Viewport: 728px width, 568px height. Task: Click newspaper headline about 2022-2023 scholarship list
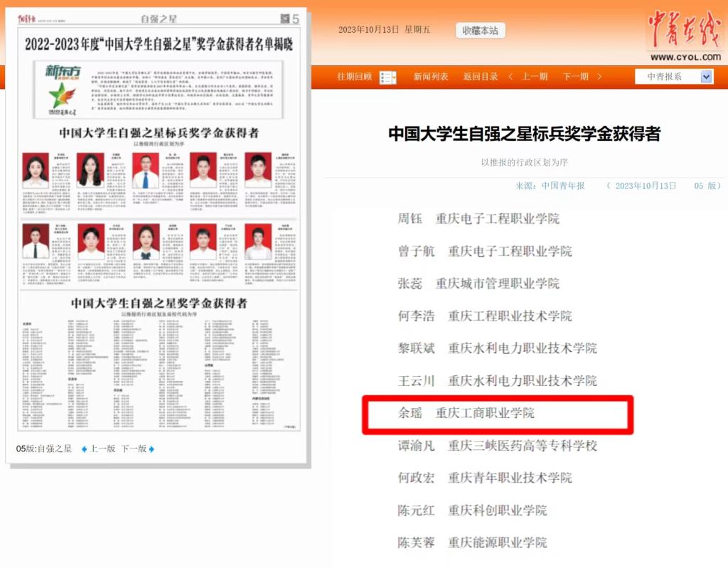(x=159, y=43)
